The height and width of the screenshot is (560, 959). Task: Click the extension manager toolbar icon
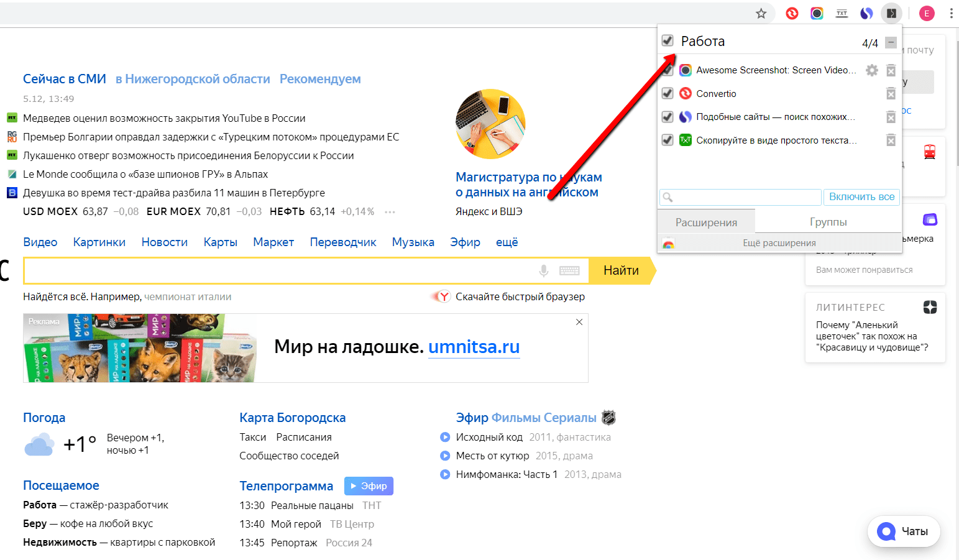pyautogui.click(x=891, y=13)
